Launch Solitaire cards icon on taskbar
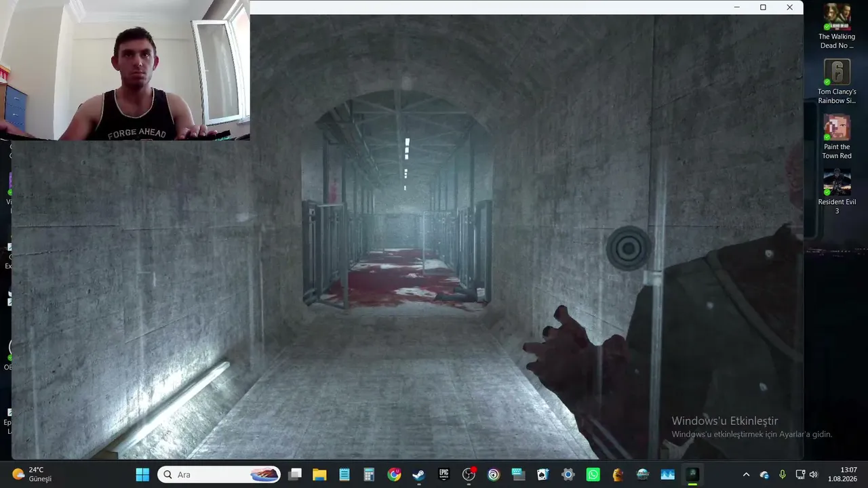Screen dimensions: 868x488 [x=543, y=474]
